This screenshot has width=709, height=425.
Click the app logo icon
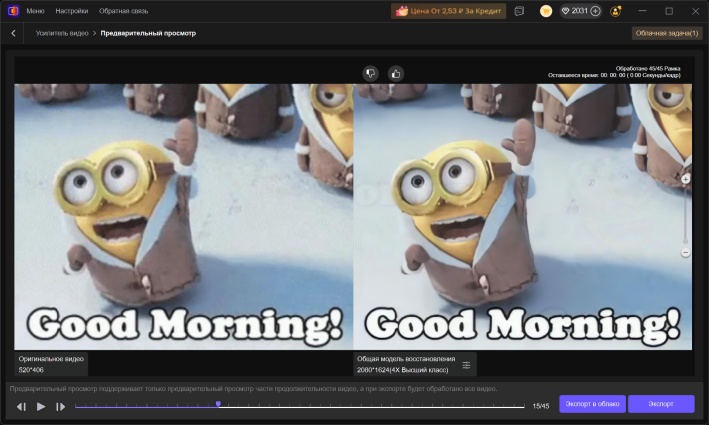[x=13, y=11]
